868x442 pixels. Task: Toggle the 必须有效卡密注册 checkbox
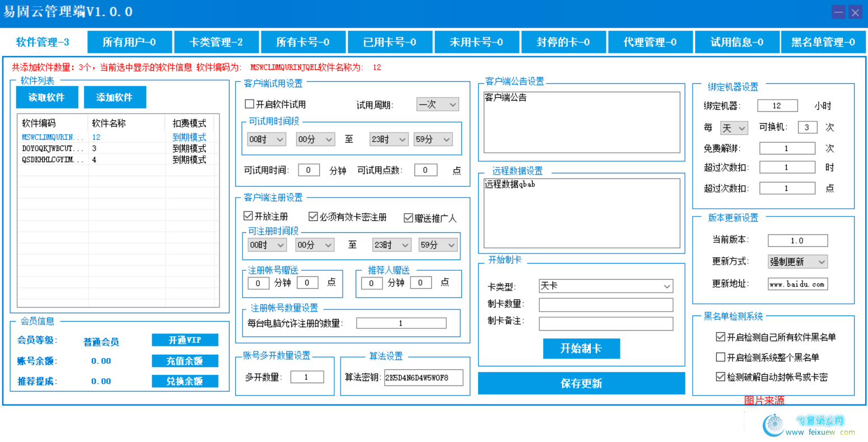click(x=313, y=217)
